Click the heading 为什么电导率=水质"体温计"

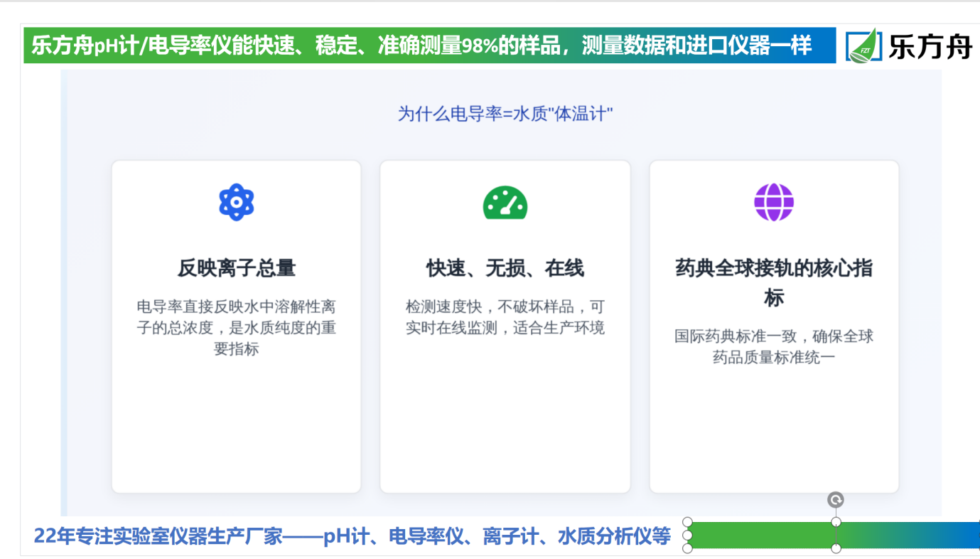pyautogui.click(x=505, y=113)
